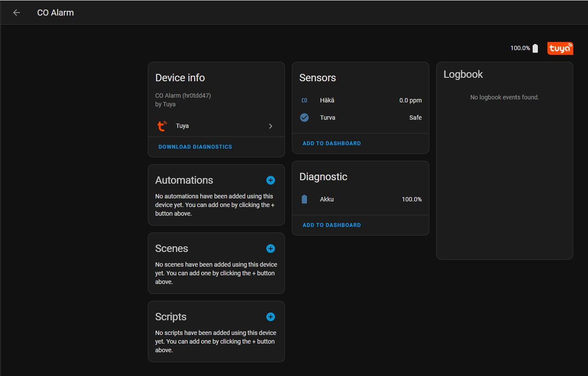Click the Safe state value
The height and width of the screenshot is (376, 588).
click(415, 118)
